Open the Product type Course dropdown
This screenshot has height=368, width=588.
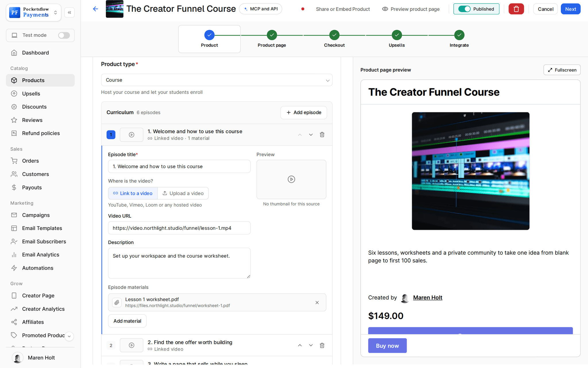tap(217, 80)
